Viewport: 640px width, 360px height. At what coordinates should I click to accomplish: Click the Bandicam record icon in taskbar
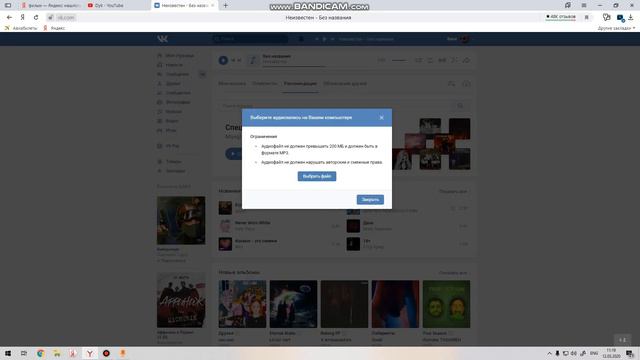coord(106,353)
